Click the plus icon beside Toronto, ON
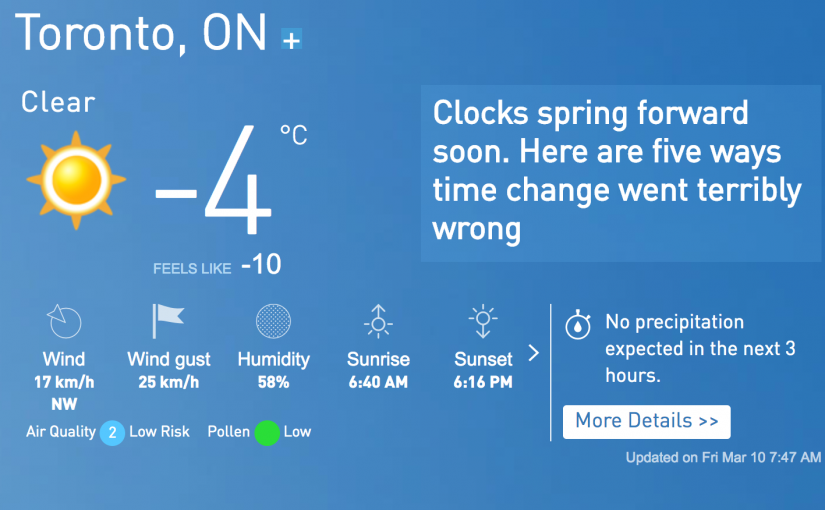 (291, 40)
